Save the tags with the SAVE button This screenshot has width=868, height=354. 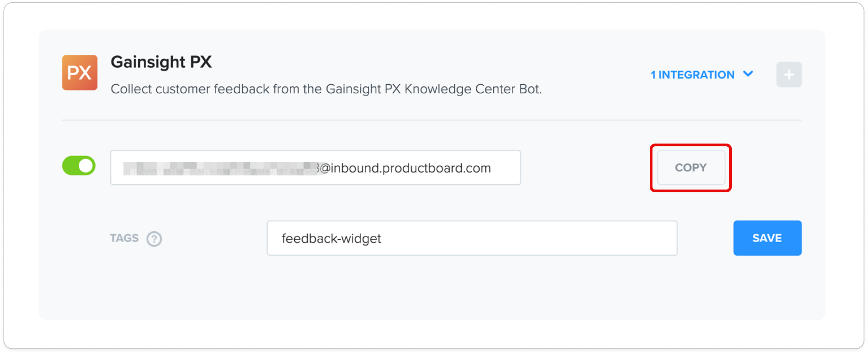pos(767,238)
